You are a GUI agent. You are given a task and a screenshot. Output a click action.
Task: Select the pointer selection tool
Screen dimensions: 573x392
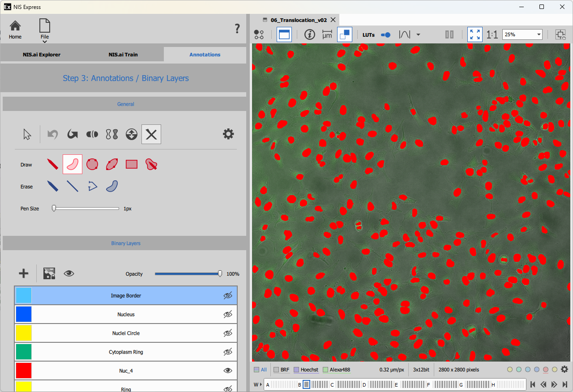pos(27,134)
